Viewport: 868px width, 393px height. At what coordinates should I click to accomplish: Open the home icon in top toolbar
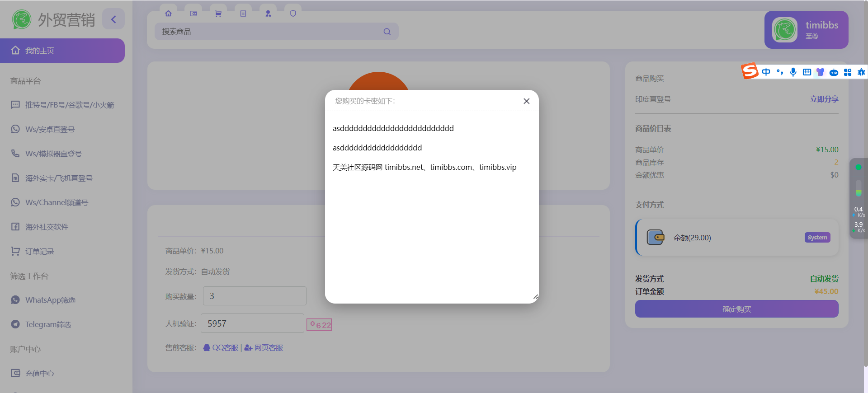pos(168,14)
